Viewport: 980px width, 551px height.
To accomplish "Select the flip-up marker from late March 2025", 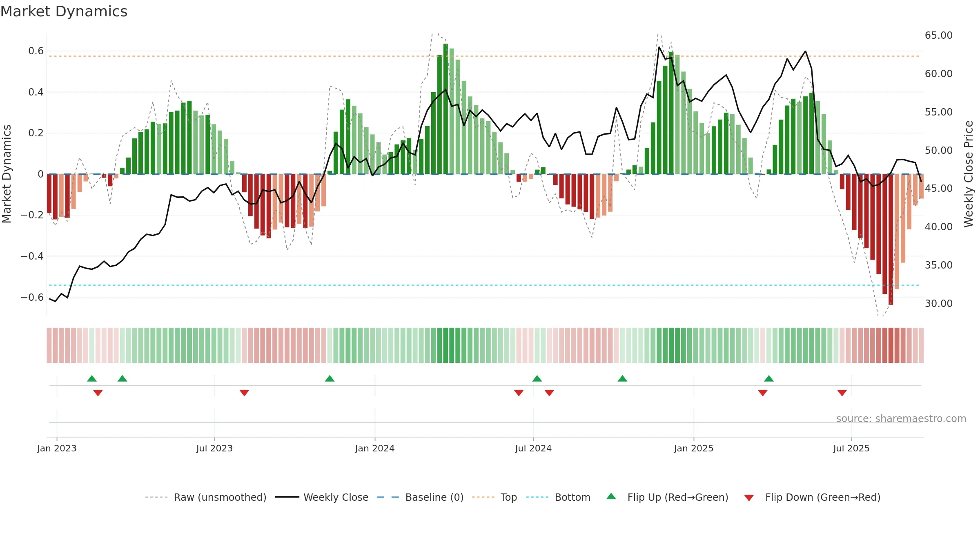I will coord(769,378).
